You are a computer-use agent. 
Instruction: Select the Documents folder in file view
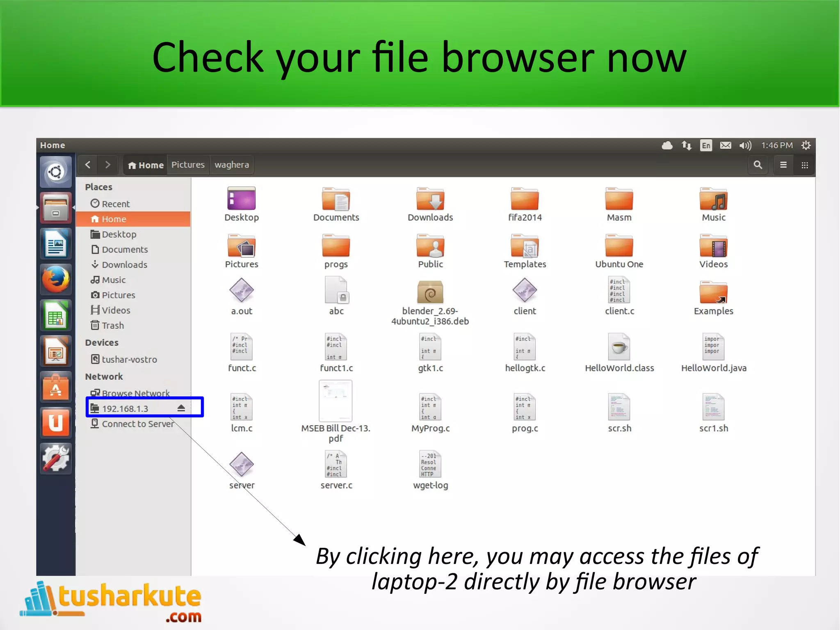336,204
